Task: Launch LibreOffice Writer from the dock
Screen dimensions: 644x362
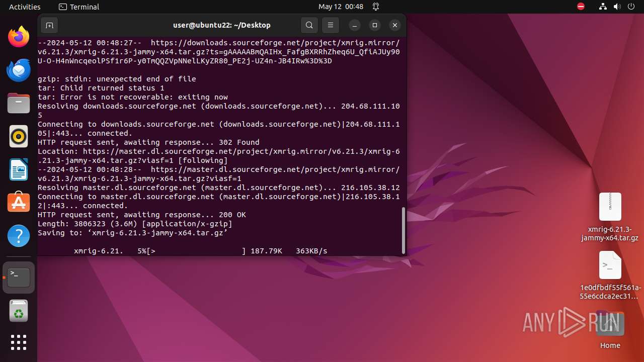Action: point(19,169)
